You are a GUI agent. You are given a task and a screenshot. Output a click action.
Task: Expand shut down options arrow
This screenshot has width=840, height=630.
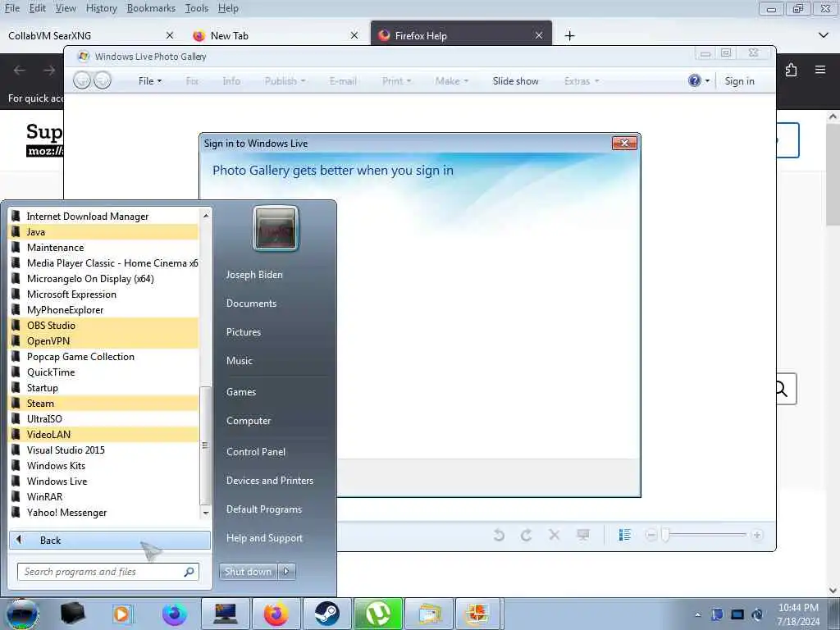tap(286, 572)
